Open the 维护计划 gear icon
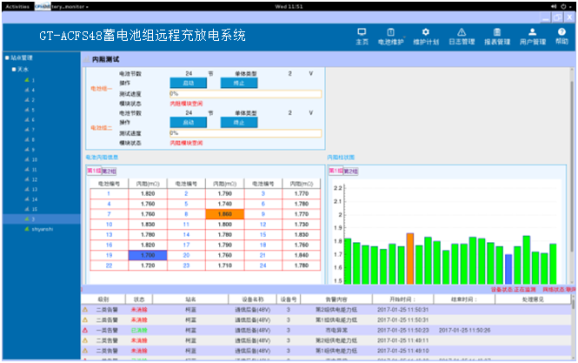This screenshot has height=363, width=578. click(426, 36)
